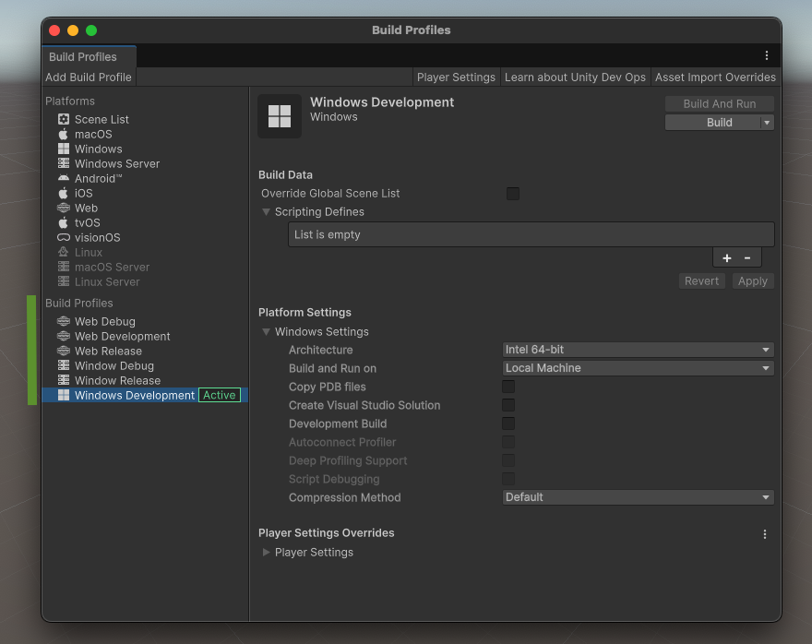Expand the Player Settings disclosure triangle
Viewport: 812px width, 644px height.
266,552
